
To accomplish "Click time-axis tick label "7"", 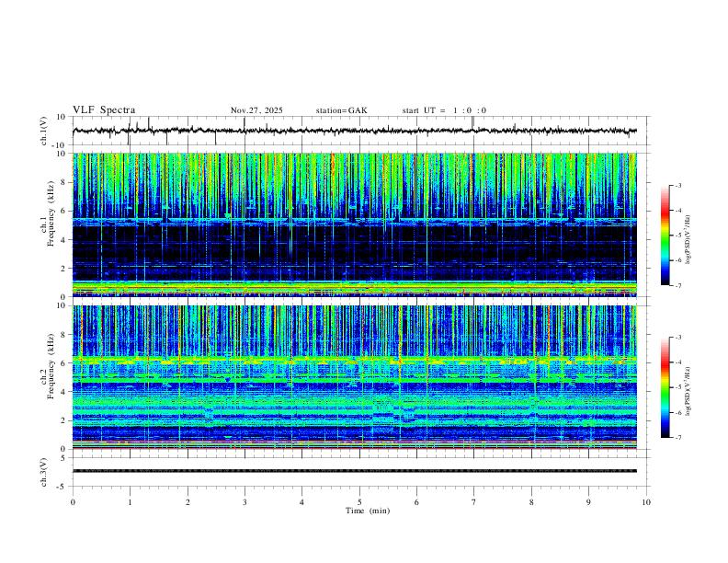I will click(474, 502).
